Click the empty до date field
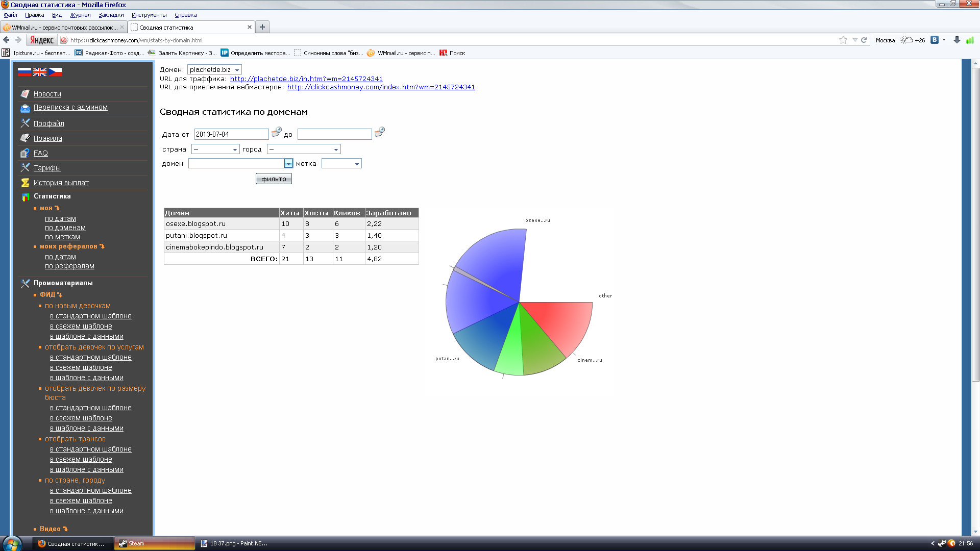 pos(334,134)
